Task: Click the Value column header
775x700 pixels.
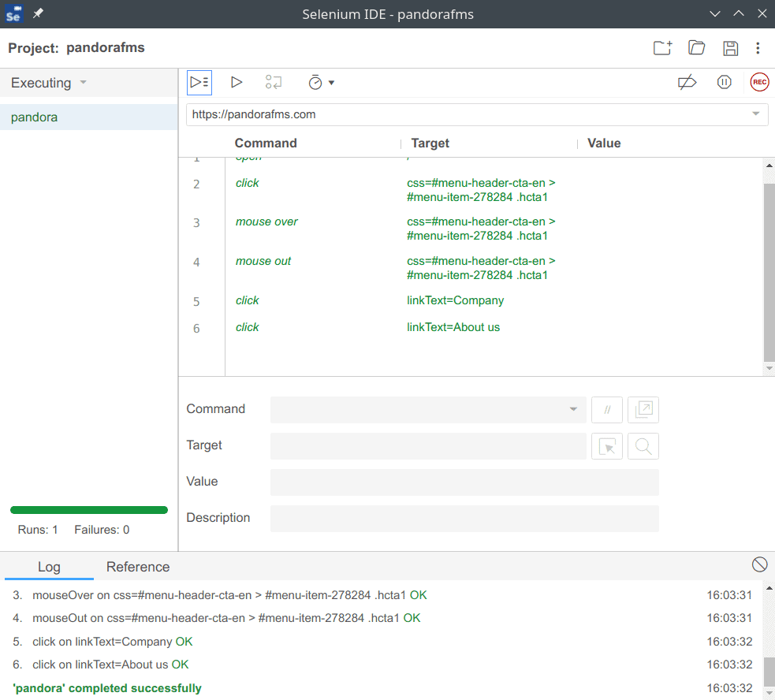Action: [604, 143]
